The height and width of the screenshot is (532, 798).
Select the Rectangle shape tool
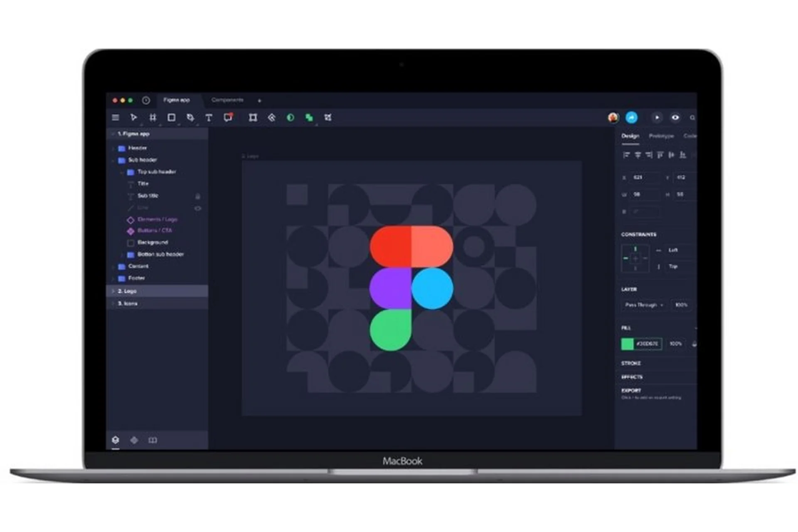[x=171, y=118]
